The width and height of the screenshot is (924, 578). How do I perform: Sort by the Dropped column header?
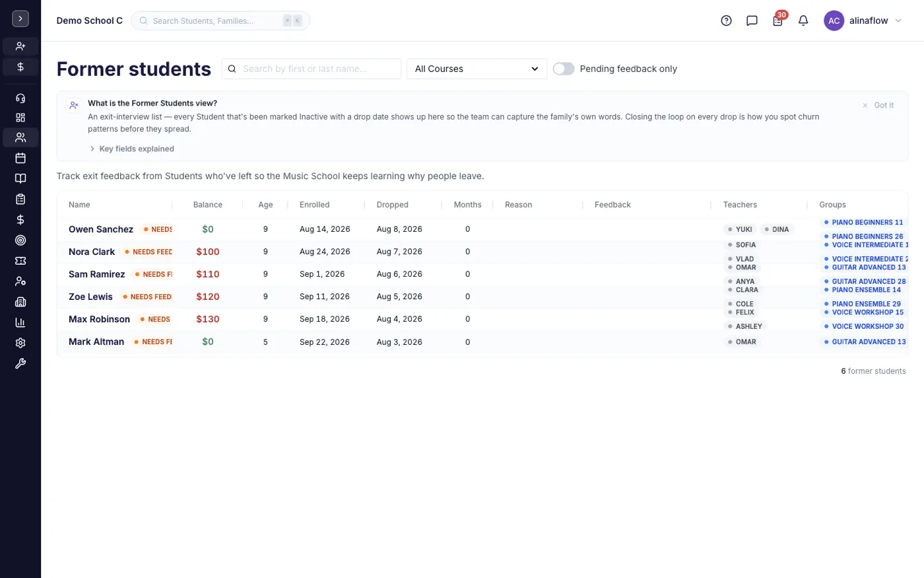click(393, 205)
